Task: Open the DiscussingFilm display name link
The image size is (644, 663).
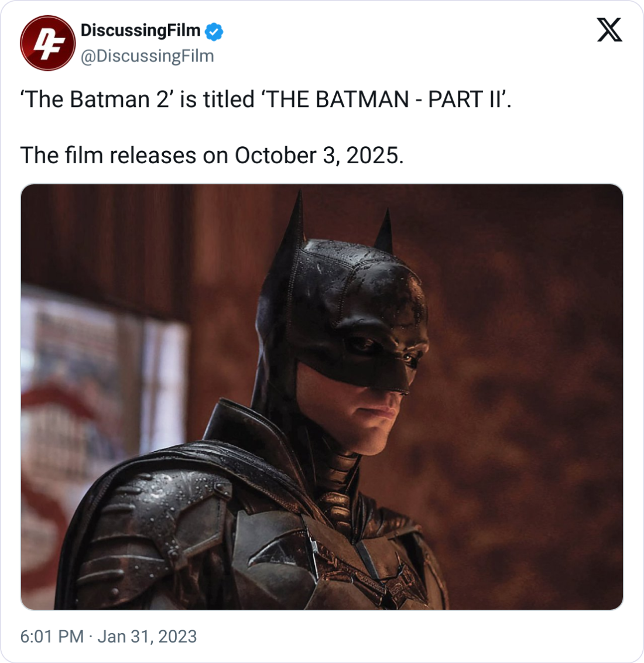Action: tap(141, 30)
